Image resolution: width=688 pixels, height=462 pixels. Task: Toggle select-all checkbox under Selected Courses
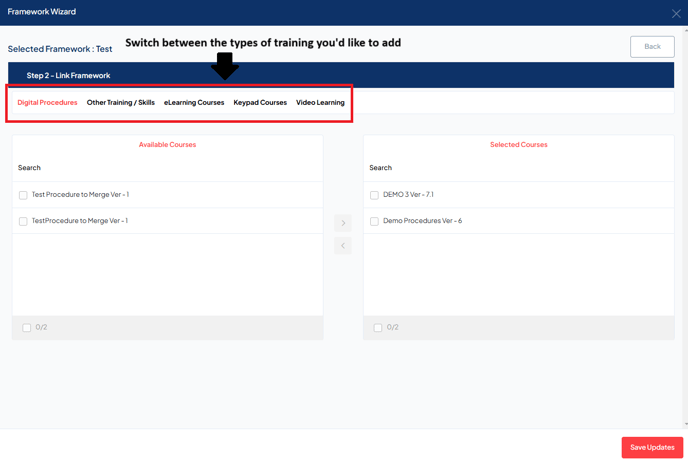(x=378, y=327)
